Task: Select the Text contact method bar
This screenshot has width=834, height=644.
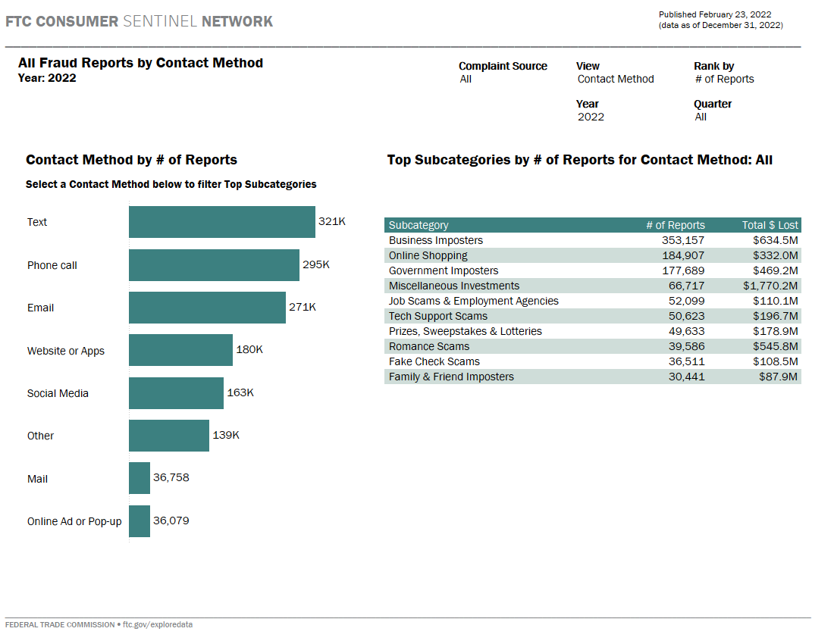Action: 220,222
